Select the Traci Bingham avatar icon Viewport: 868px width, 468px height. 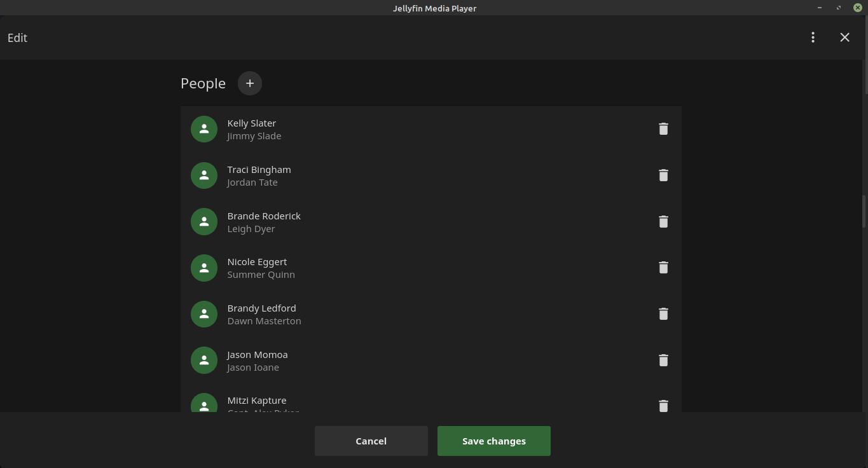[x=204, y=175]
